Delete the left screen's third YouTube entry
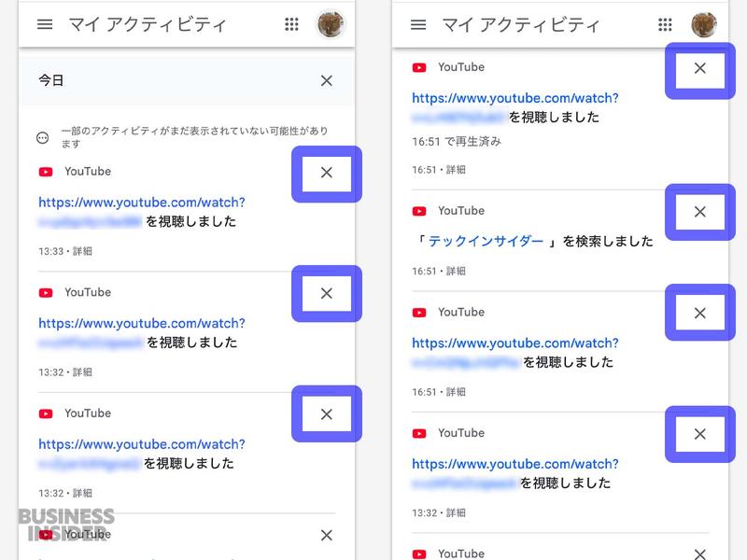 point(326,414)
